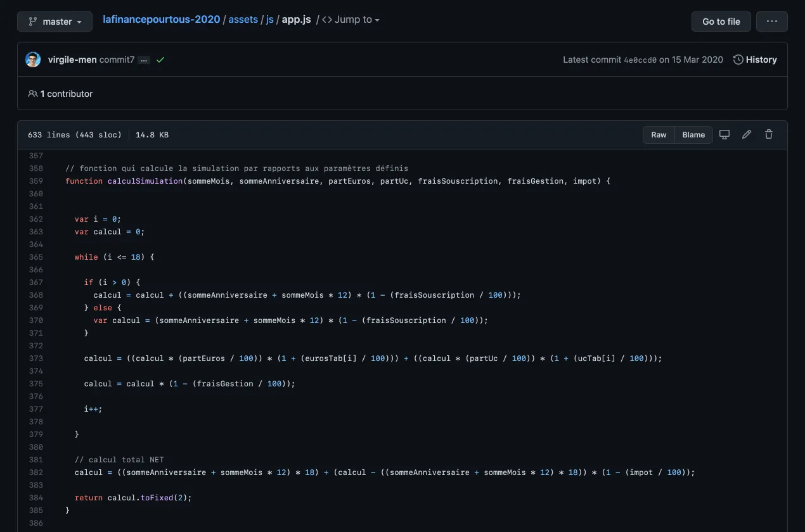Image resolution: width=805 pixels, height=532 pixels.
Task: Navigate to the assets folder breadcrumb
Action: [243, 20]
